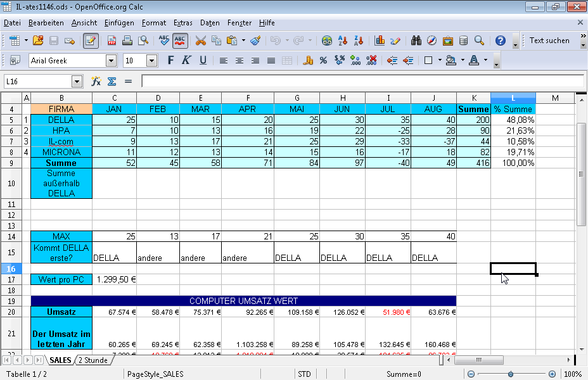588x380 pixels.
Task: Switch to the 2 Stunde sheet tab
Action: tap(93, 360)
